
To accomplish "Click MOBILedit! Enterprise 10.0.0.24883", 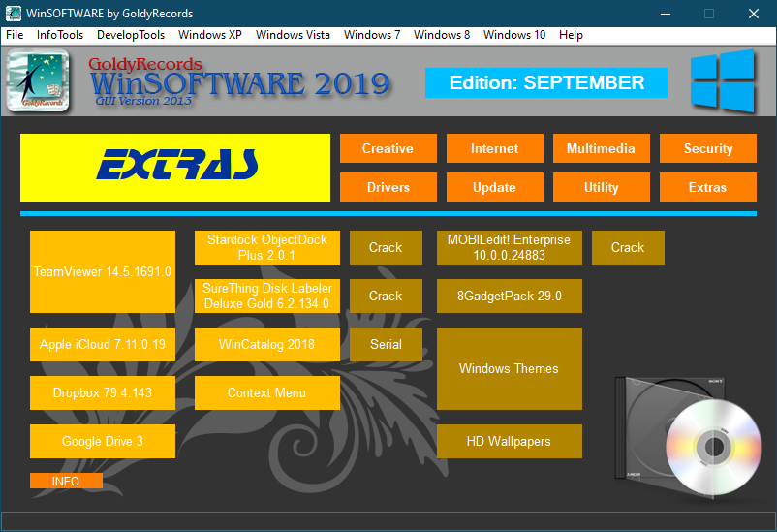I will click(x=510, y=247).
